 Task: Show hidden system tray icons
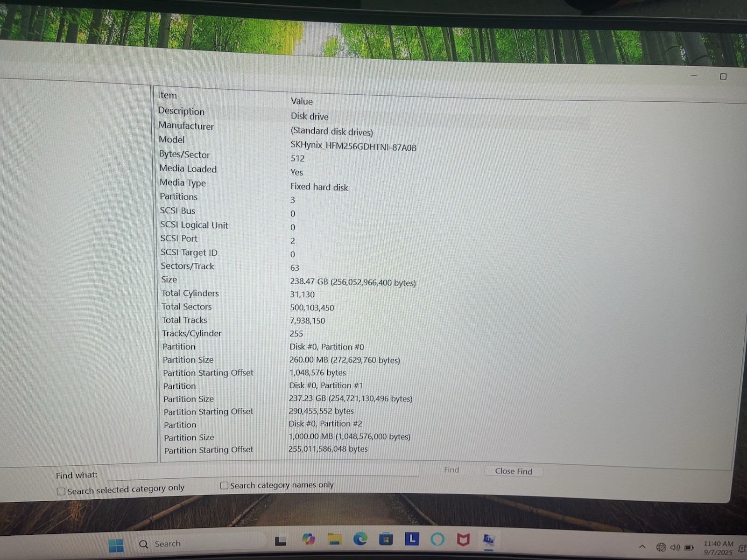642,546
